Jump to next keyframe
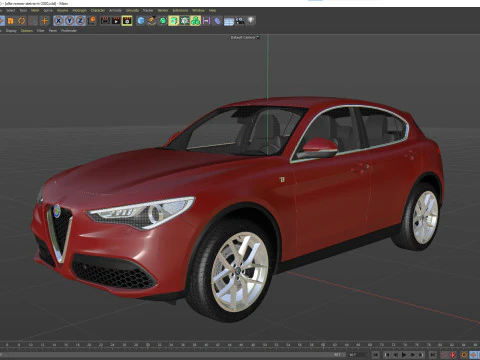This screenshot has width=480, height=360. tap(421, 355)
